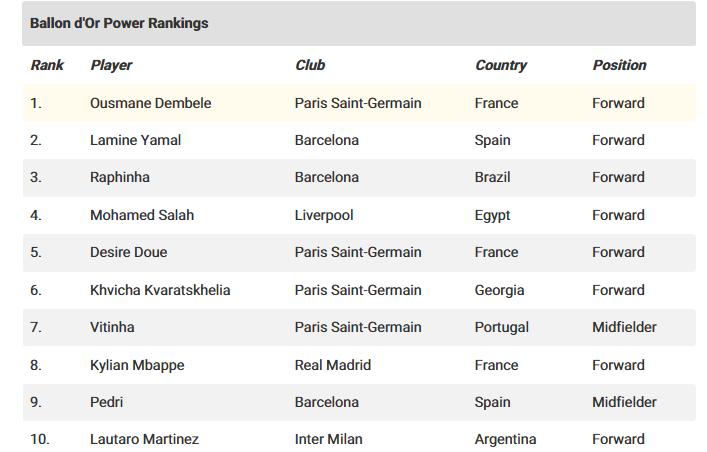Click the Position column header
707x452 pixels.
619,65
